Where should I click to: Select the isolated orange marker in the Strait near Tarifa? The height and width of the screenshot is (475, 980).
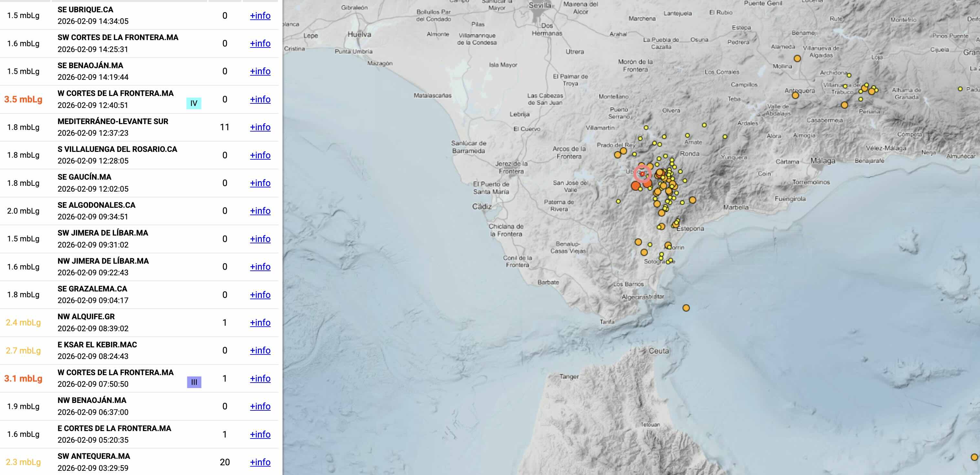686,308
